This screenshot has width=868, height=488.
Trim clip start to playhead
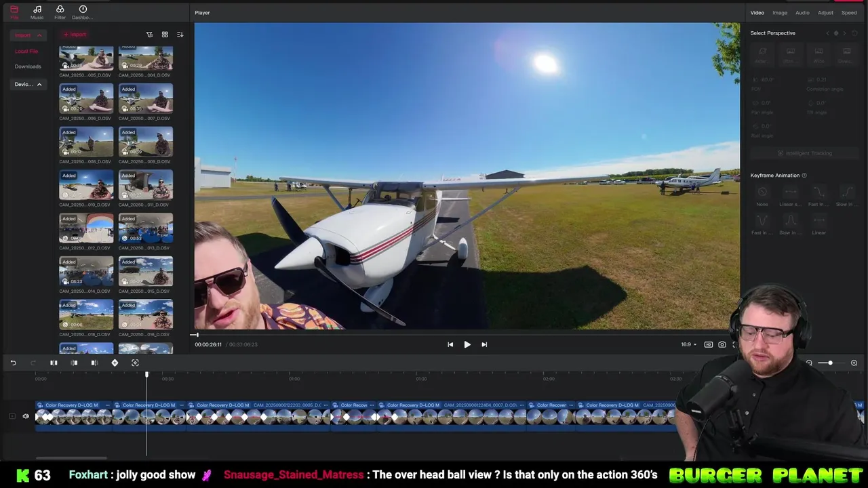[x=74, y=363]
